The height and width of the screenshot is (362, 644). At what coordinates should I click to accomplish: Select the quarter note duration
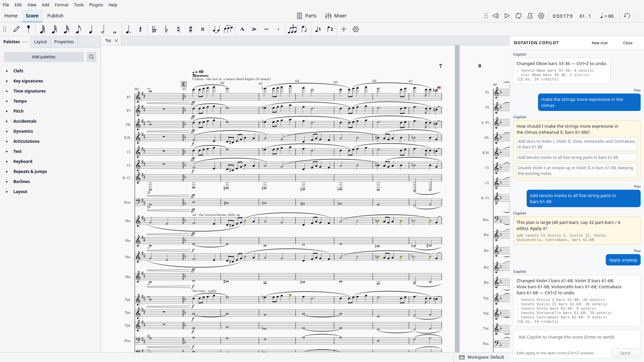[x=91, y=29]
